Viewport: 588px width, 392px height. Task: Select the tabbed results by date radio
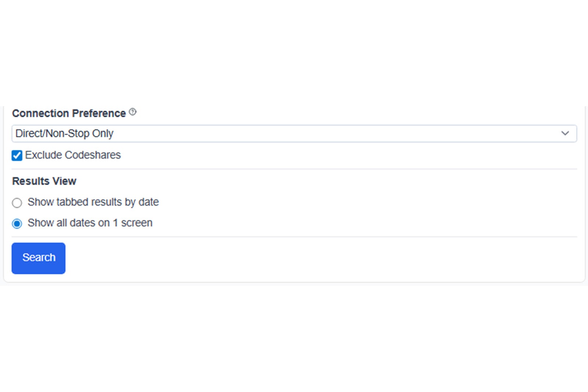pyautogui.click(x=17, y=203)
